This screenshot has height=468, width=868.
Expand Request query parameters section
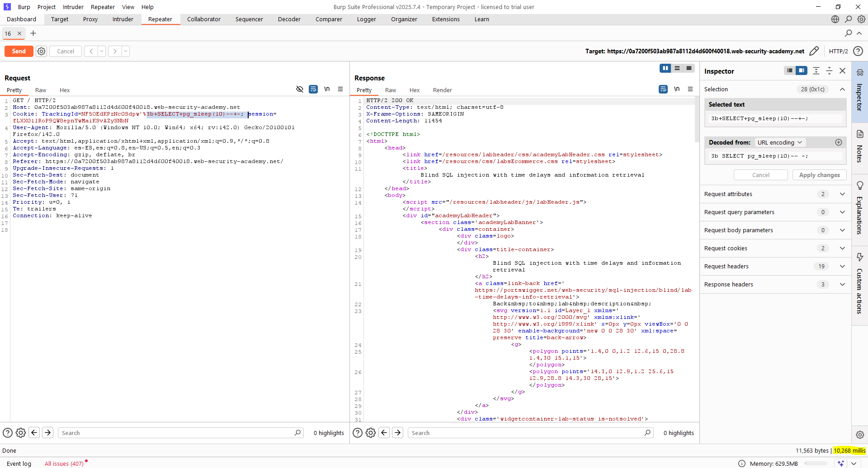842,212
